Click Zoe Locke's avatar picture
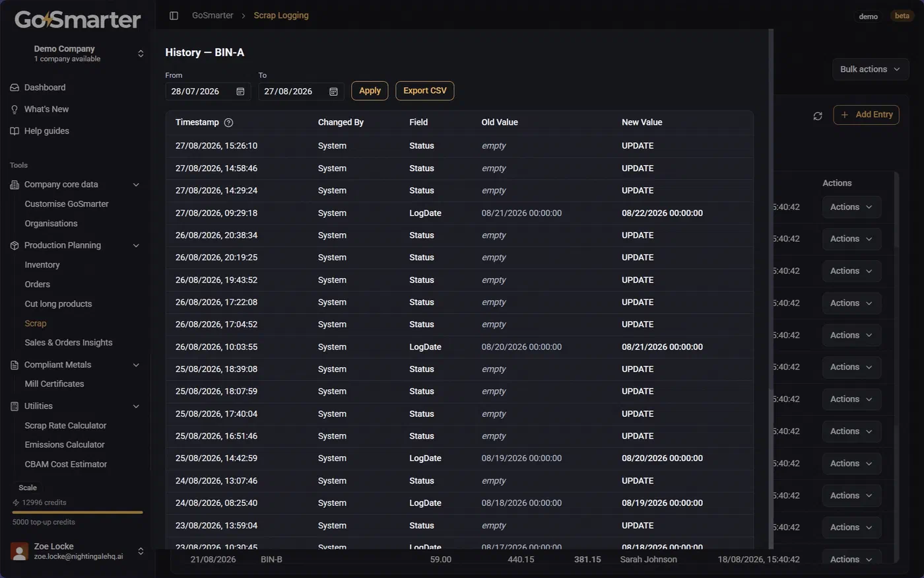 20,551
